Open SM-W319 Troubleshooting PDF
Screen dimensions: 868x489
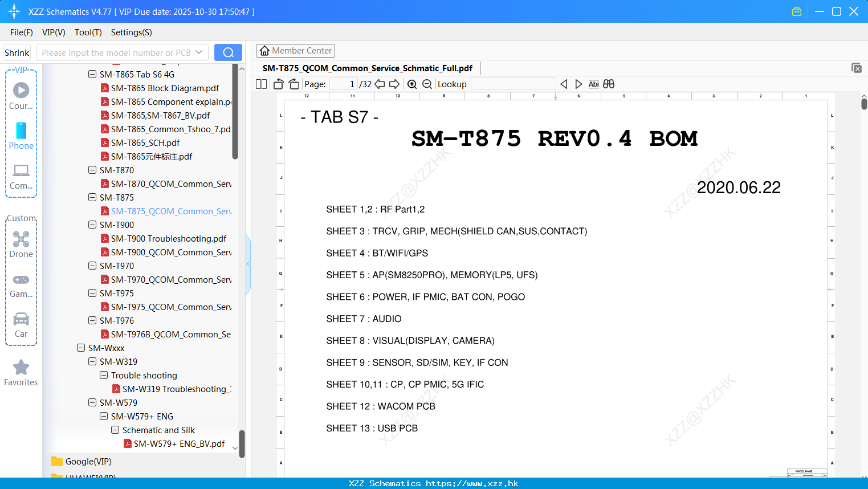click(x=177, y=389)
